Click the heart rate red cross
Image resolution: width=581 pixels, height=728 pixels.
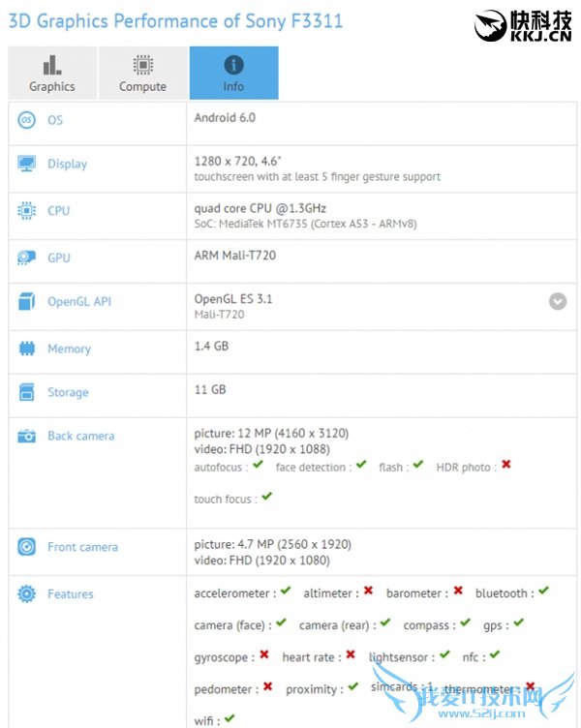351,654
